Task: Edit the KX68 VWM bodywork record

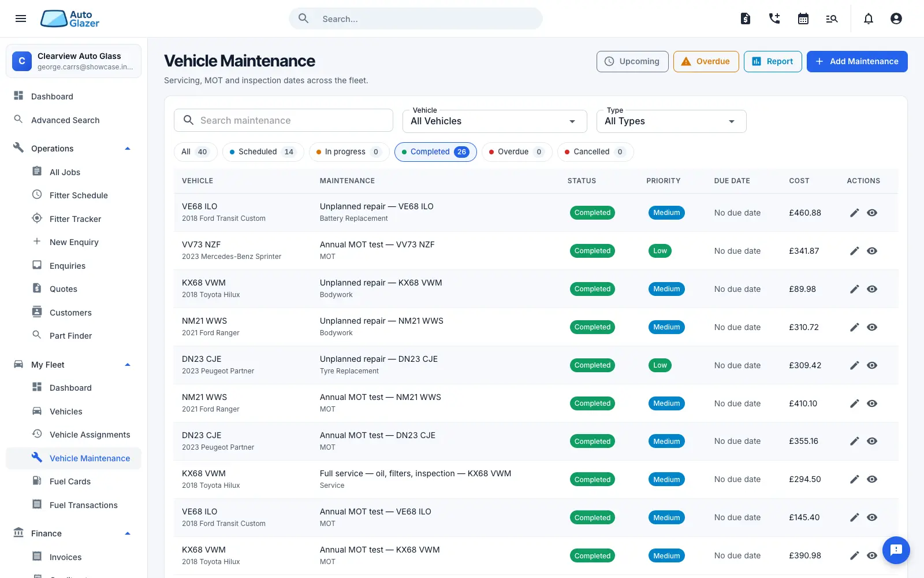Action: tap(855, 289)
